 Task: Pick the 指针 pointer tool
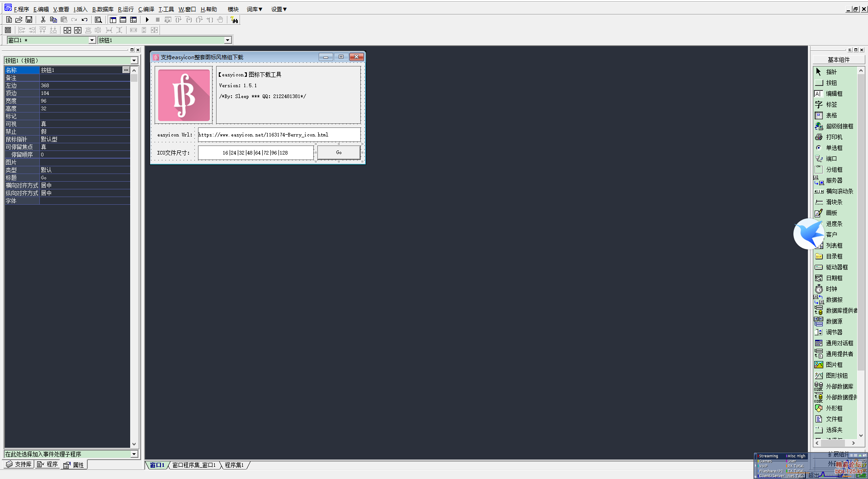[x=831, y=72]
